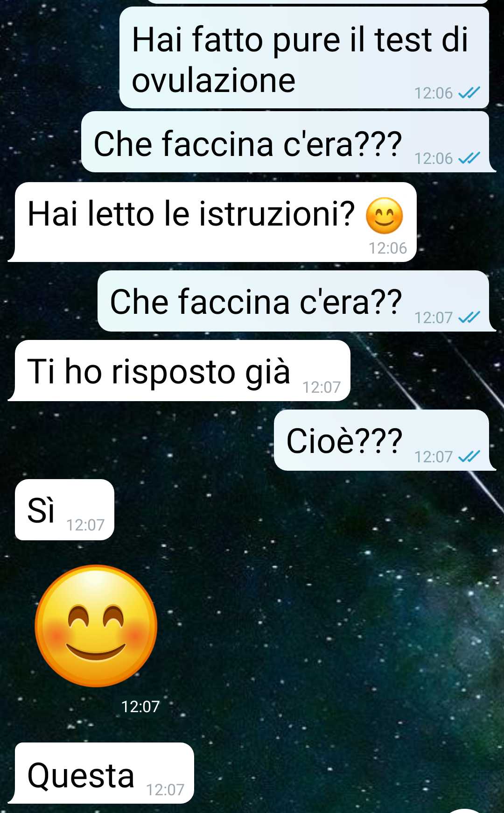Tap the read receipt ticks on 'Che faccina c'era???' message

click(469, 158)
